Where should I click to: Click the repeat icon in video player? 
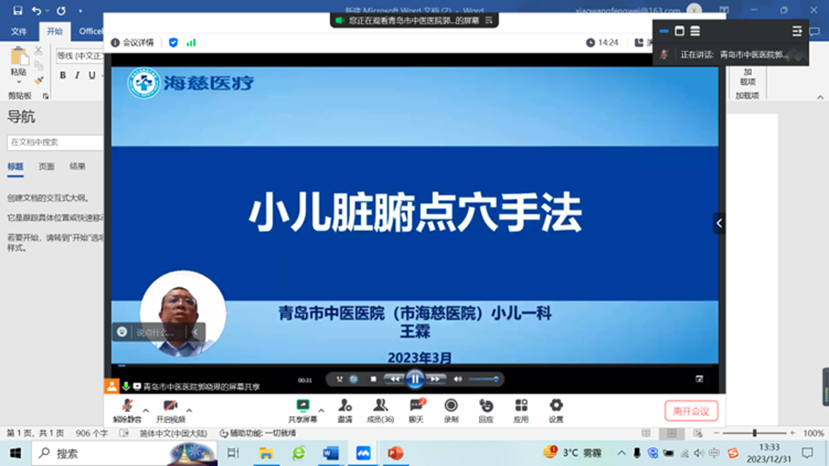pos(354,379)
